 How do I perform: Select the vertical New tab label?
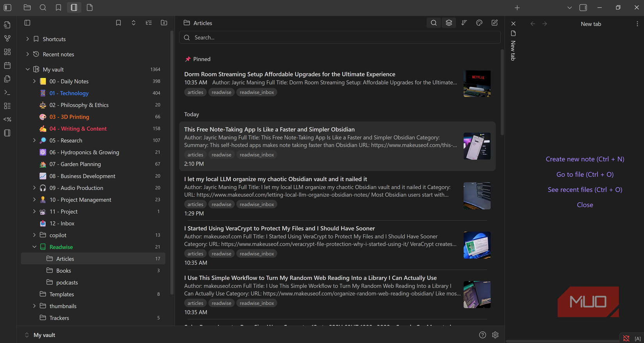[x=513, y=50]
